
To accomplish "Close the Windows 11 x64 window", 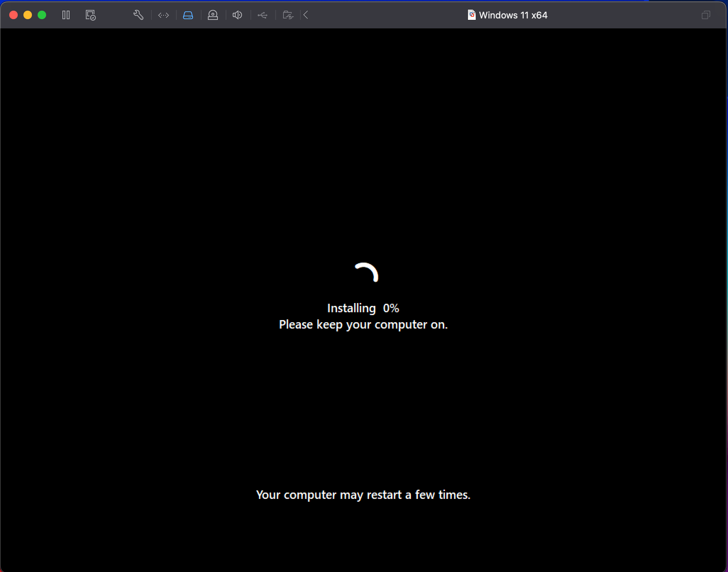I will tap(13, 15).
